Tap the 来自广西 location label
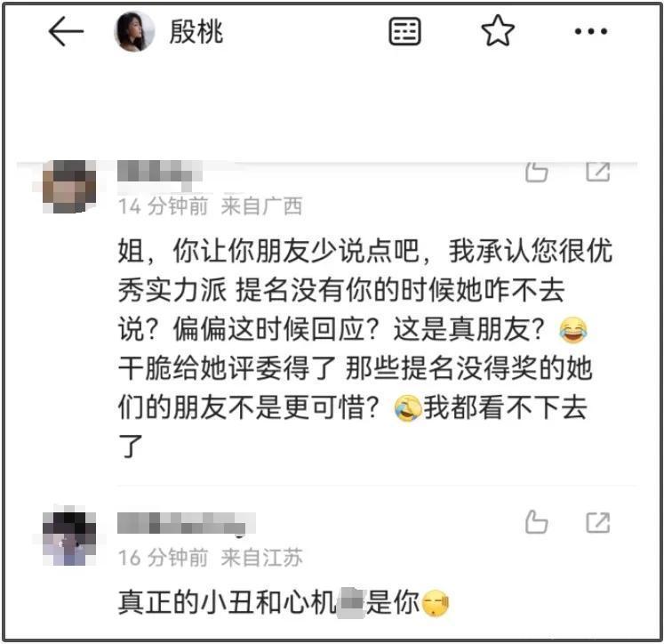 tap(261, 206)
